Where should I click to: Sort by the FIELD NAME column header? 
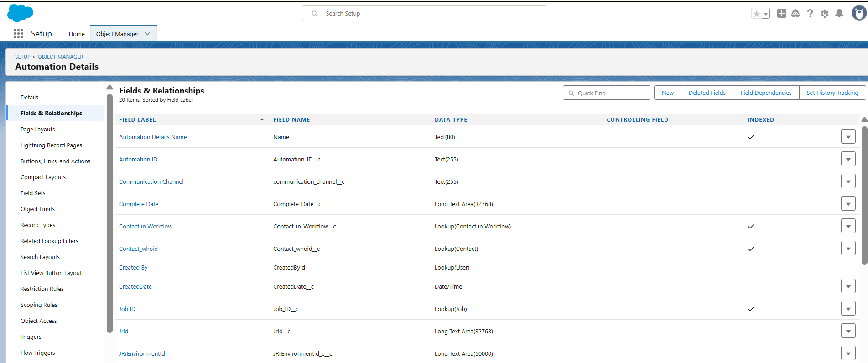[291, 119]
